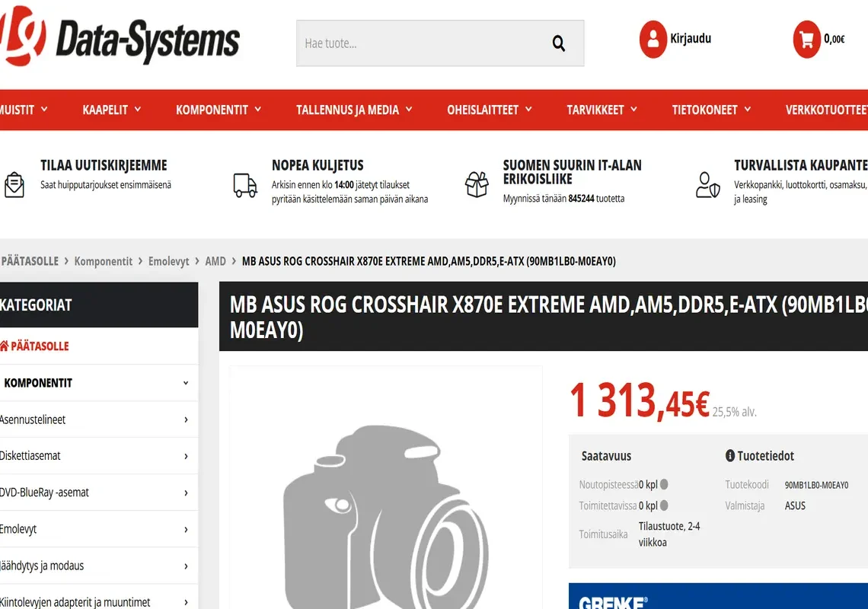The image size is (868, 609).
Task: Click the secure shopping user-shield icon
Action: [x=707, y=185]
